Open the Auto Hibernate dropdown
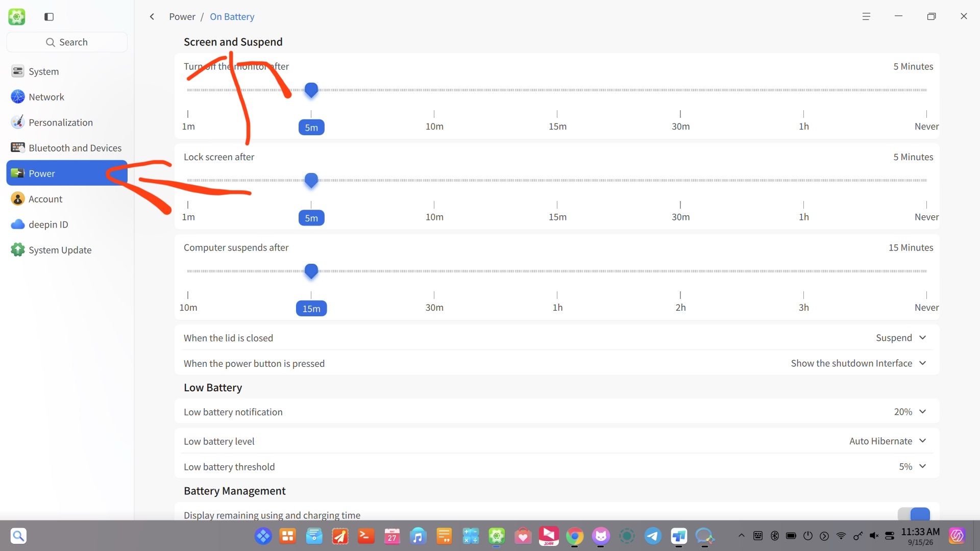The width and height of the screenshot is (980, 551). (888, 441)
